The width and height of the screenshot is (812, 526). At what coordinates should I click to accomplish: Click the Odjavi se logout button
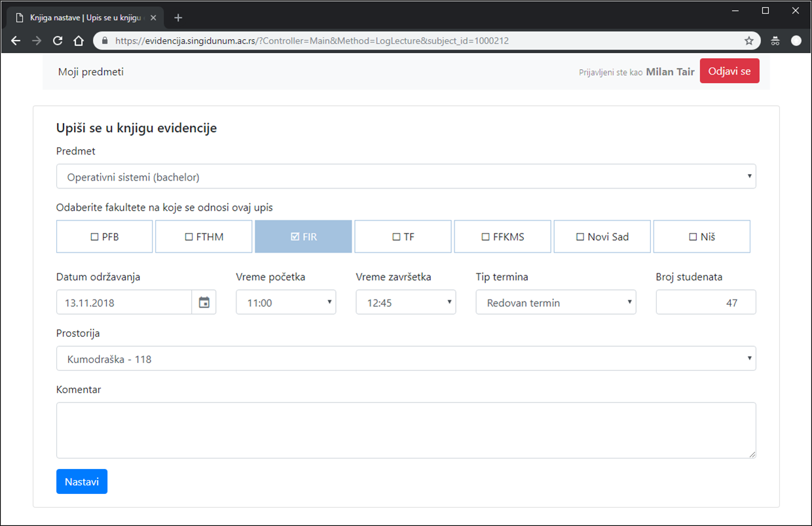pos(729,71)
